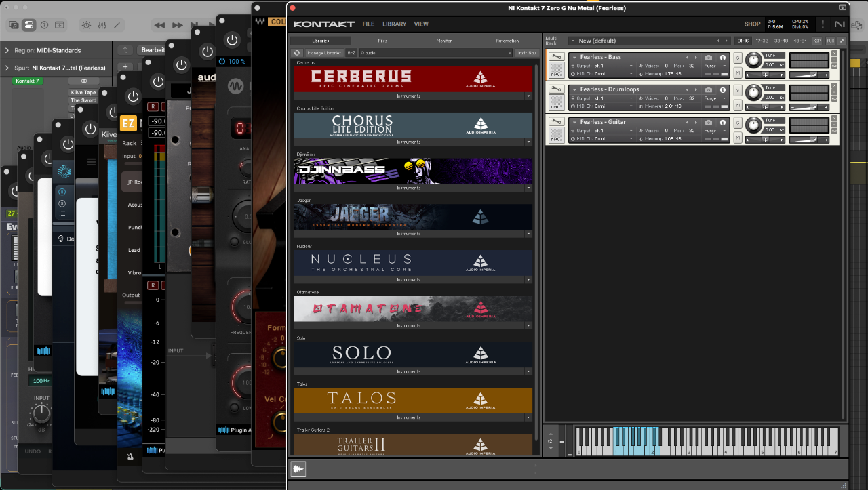Image resolution: width=868 pixels, height=490 pixels.
Task: Open the Fearless - Guitar wrench editor
Action: (x=556, y=122)
